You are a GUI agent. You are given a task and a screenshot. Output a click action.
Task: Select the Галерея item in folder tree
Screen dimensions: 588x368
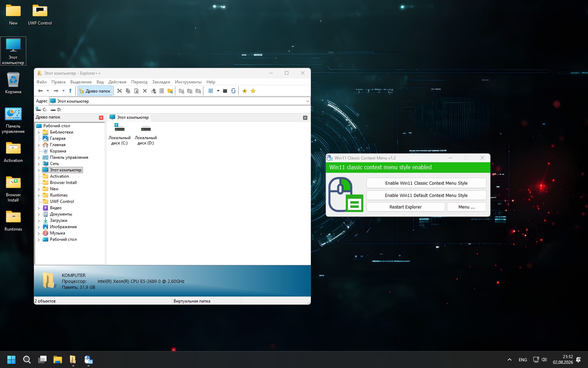click(54, 139)
